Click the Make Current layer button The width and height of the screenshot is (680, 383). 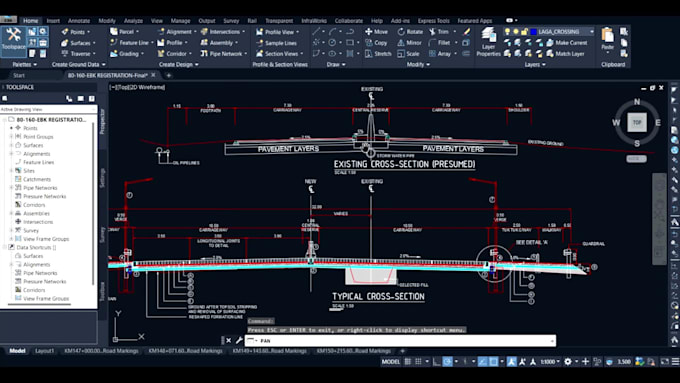567,43
